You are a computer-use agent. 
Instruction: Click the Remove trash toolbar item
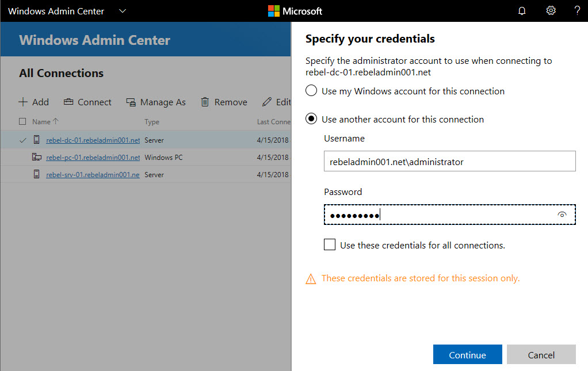pyautogui.click(x=224, y=102)
